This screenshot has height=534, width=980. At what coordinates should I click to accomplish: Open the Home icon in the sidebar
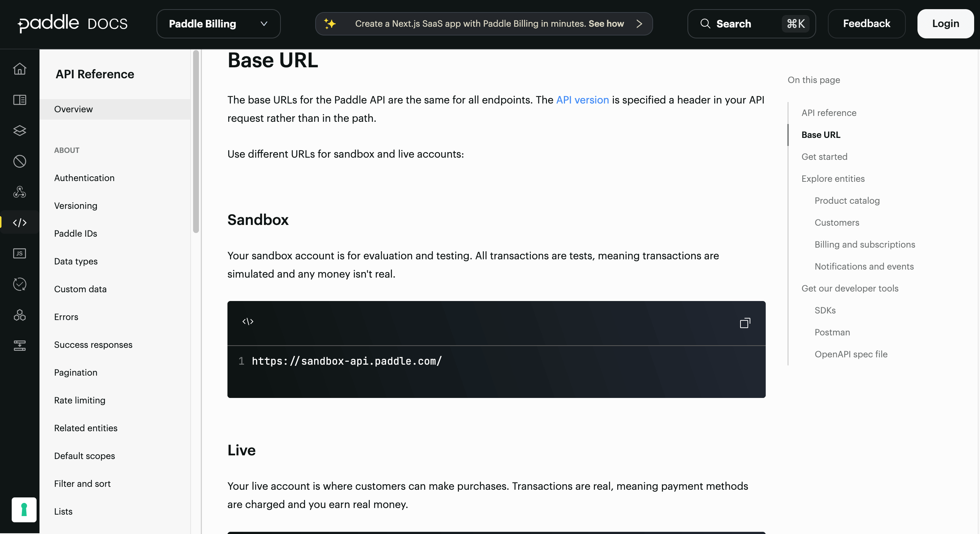[19, 69]
